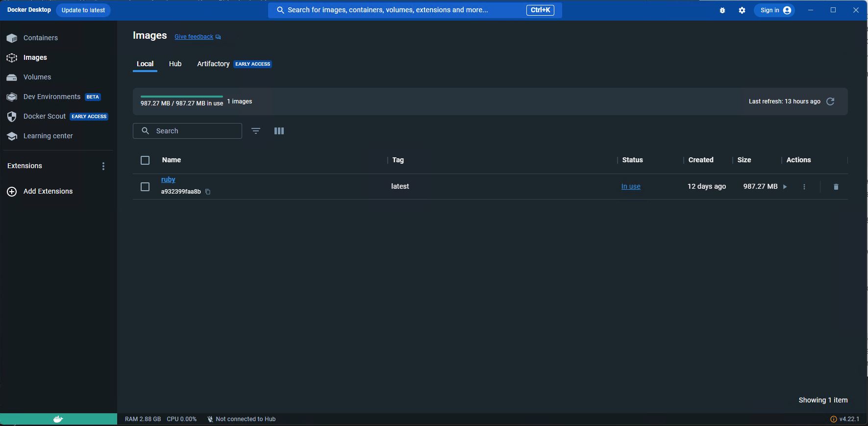This screenshot has width=868, height=426.
Task: Click the In use status link
Action: [x=631, y=186]
